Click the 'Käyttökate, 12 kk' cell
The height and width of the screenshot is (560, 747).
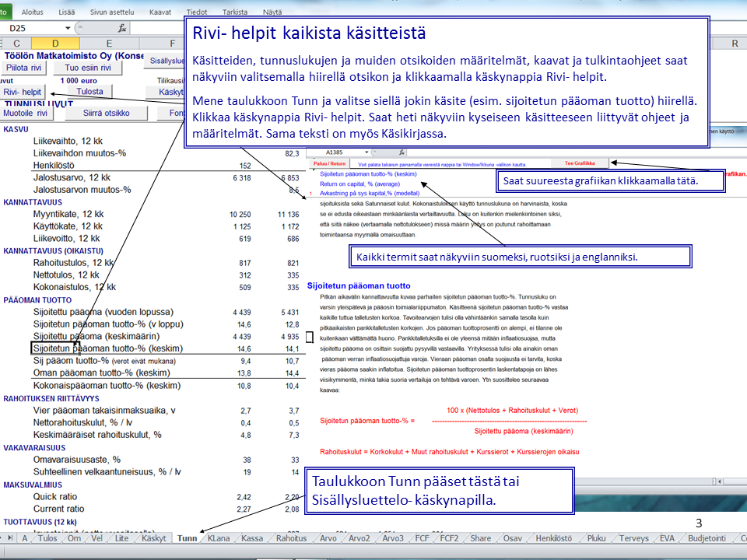pyautogui.click(x=68, y=226)
